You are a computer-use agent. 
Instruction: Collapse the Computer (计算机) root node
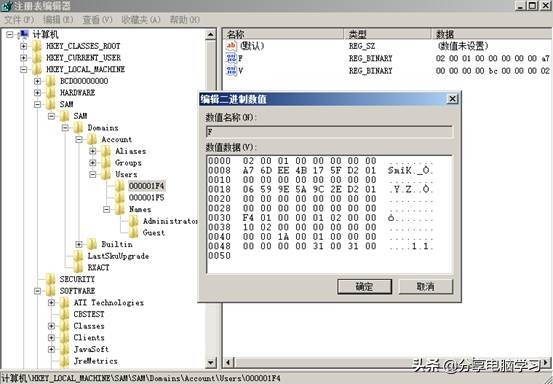click(10, 34)
